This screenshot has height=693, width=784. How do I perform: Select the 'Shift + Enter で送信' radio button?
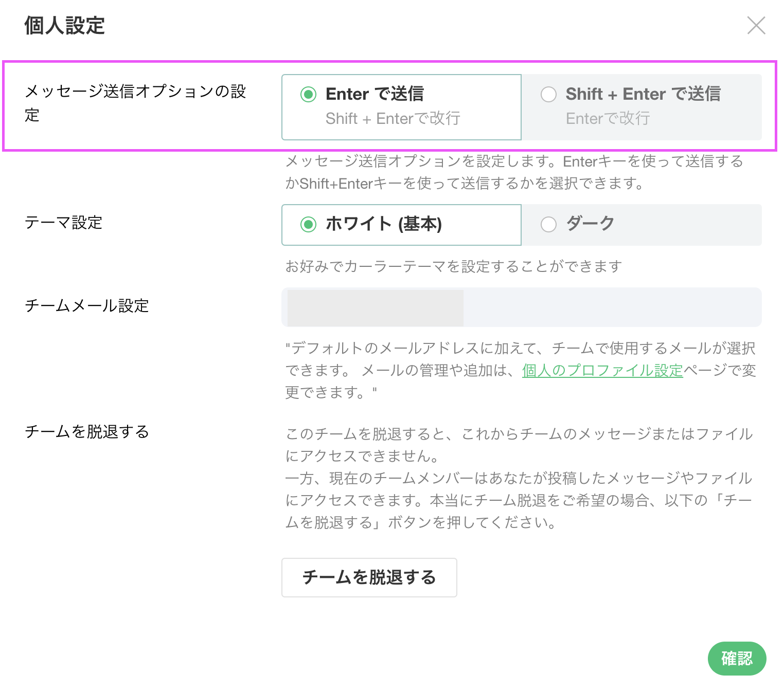[548, 95]
